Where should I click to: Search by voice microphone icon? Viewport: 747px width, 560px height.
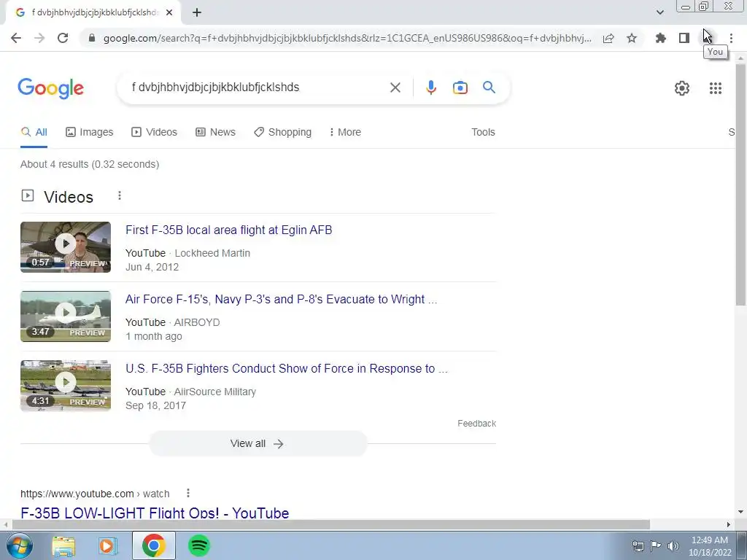pyautogui.click(x=430, y=87)
